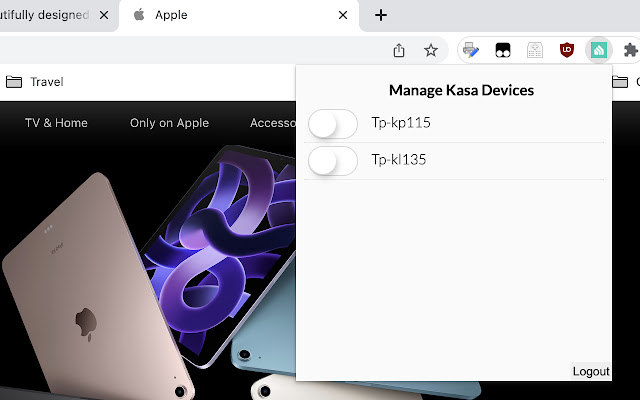Bookmark this page with the star icon
Image resolution: width=640 pixels, height=400 pixels.
pyautogui.click(x=431, y=50)
